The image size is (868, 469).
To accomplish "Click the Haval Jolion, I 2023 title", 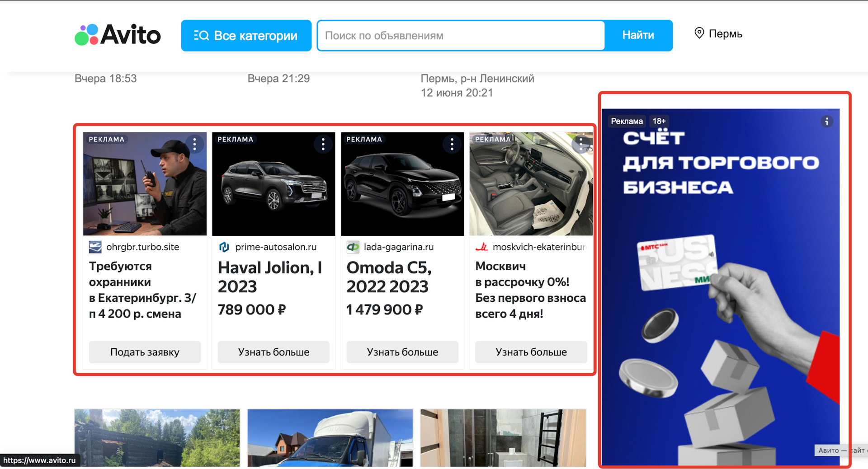I will 270,277.
